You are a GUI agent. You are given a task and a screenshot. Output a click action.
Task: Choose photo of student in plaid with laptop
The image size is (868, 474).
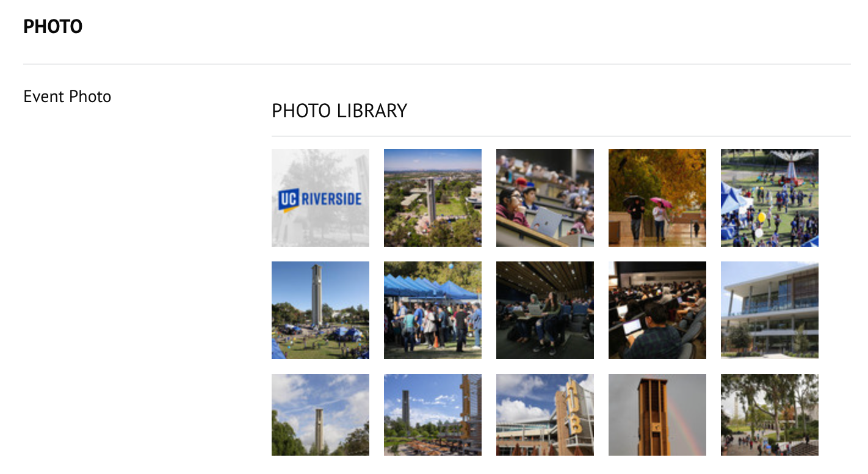[x=657, y=310]
